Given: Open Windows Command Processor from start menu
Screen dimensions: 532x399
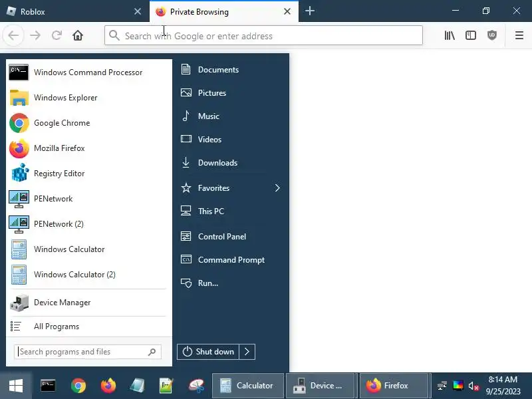Looking at the screenshot, I should point(89,72).
